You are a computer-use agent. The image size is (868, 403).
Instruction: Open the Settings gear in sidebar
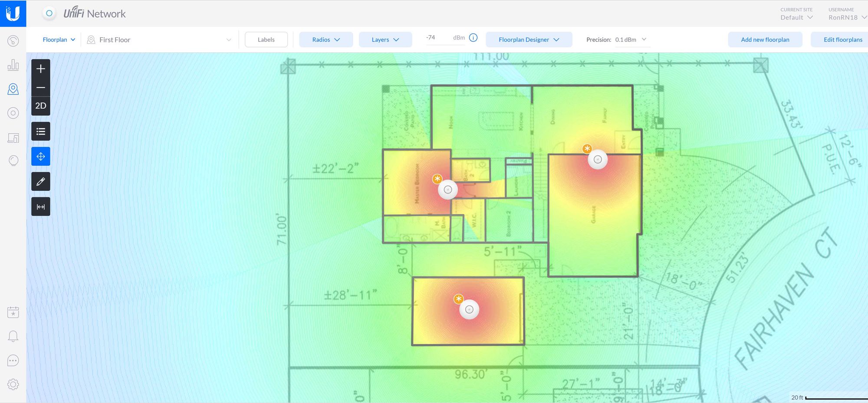point(13,384)
